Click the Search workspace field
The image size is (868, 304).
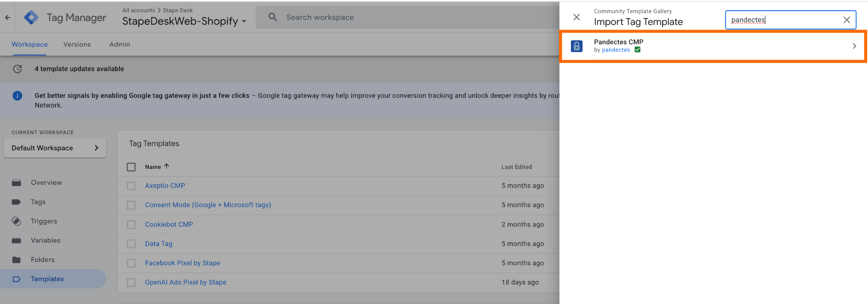(x=407, y=17)
